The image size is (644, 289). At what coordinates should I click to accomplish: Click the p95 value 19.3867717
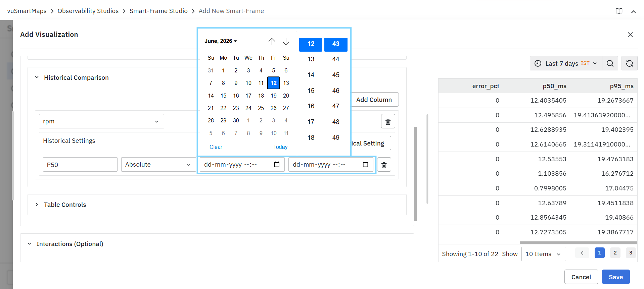[615, 232]
